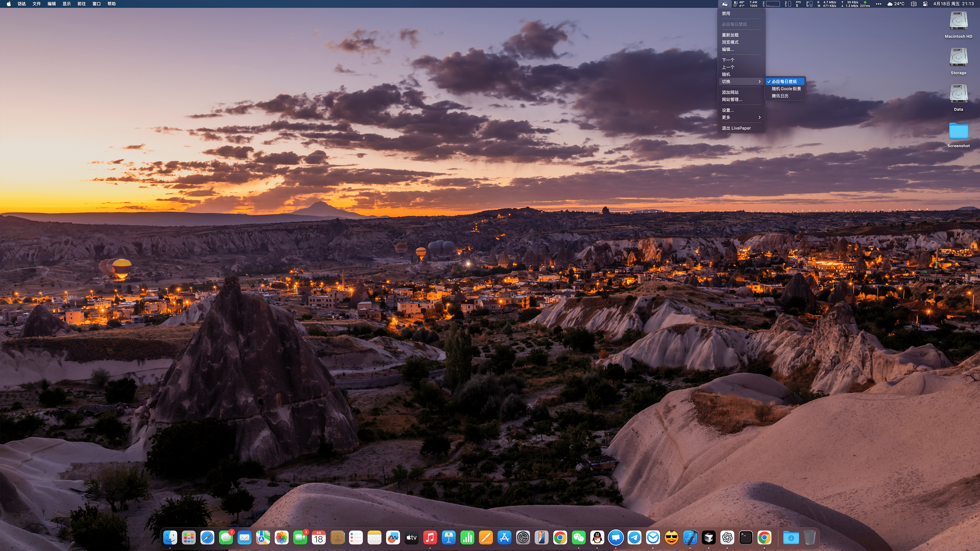Launch WeChat from the Dock
The width and height of the screenshot is (980, 551).
(x=578, y=538)
